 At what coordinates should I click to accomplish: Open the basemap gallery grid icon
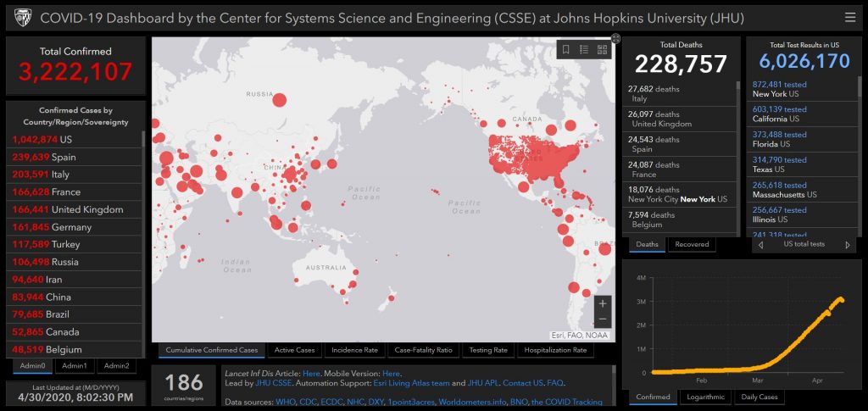pyautogui.click(x=602, y=50)
